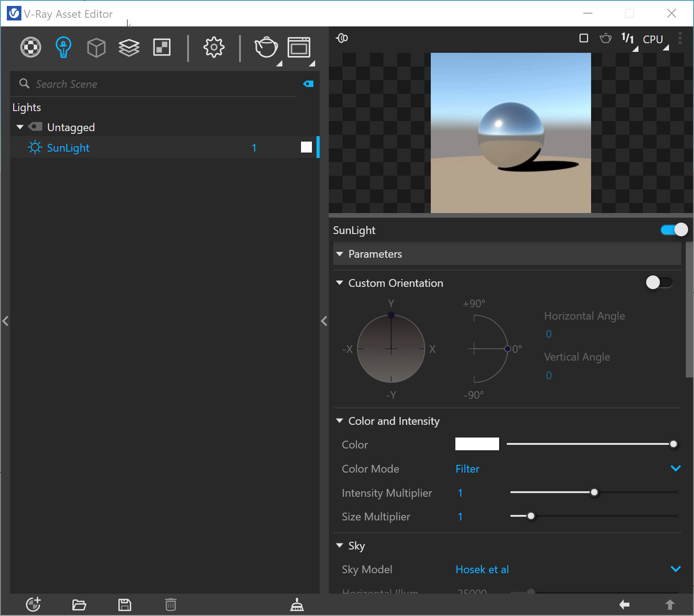Disable SunLight with its toggle switch
This screenshot has width=694, height=616.
click(674, 230)
